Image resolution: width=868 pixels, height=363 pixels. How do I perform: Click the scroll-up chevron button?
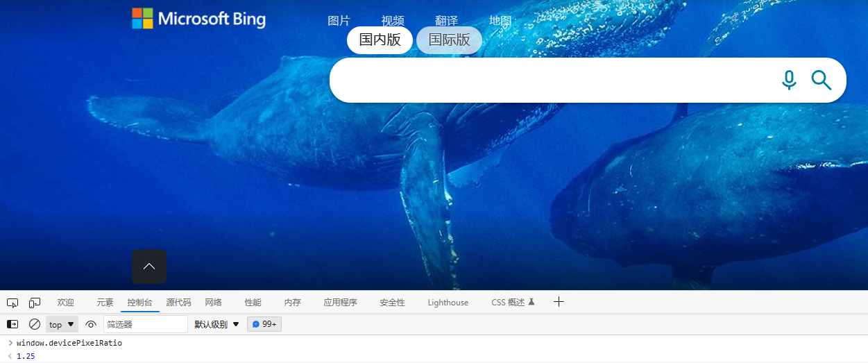point(149,267)
